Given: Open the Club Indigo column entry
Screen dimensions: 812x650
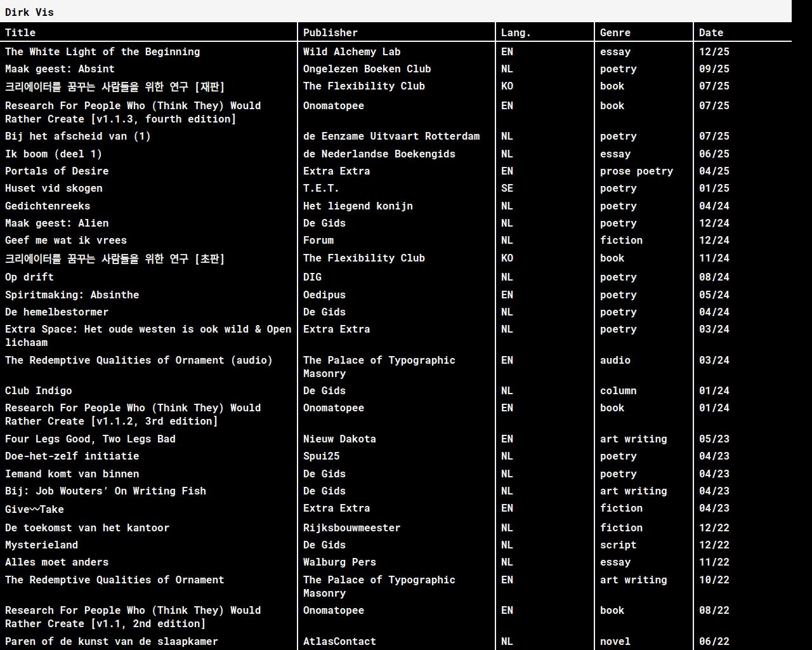Looking at the screenshot, I should point(38,391).
